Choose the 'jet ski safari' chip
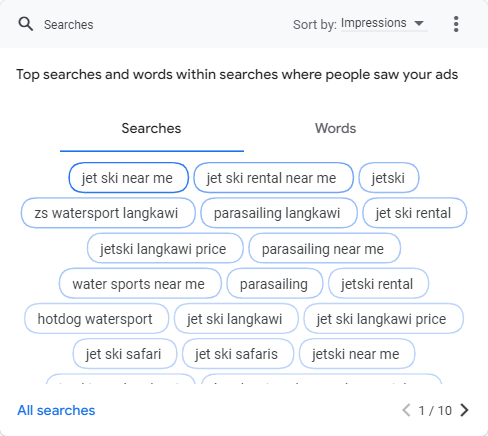The width and height of the screenshot is (488, 436). point(125,354)
